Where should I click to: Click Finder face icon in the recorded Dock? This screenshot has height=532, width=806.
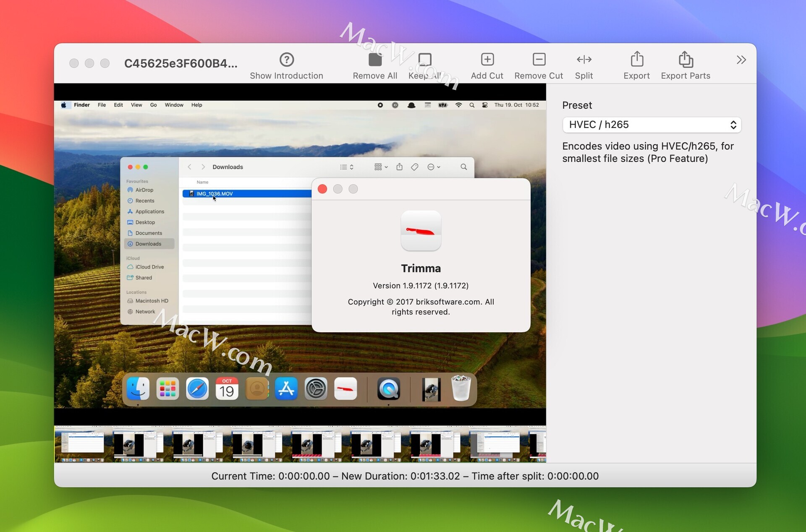138,389
